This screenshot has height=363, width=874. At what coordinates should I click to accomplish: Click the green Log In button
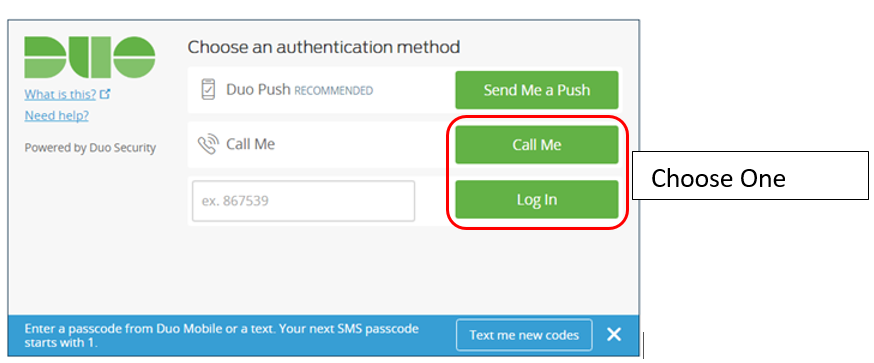pyautogui.click(x=537, y=199)
